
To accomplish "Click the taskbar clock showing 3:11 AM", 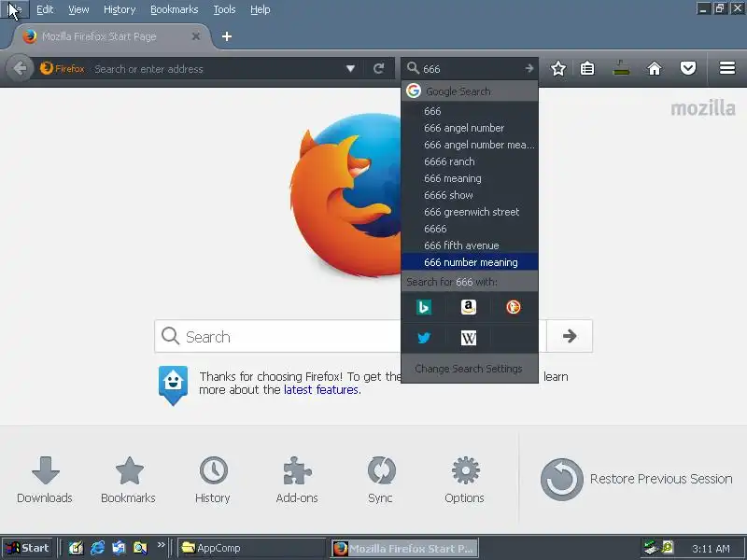I will tap(711, 549).
